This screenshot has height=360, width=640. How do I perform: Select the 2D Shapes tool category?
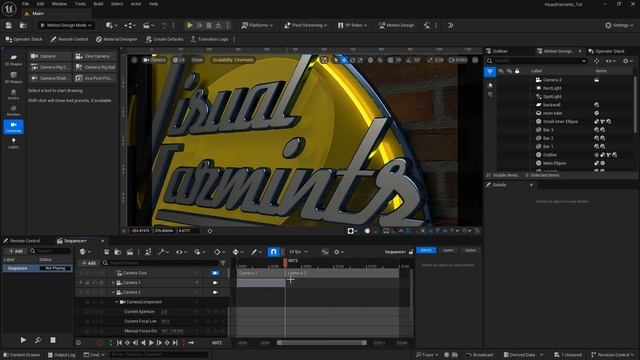tap(13, 60)
